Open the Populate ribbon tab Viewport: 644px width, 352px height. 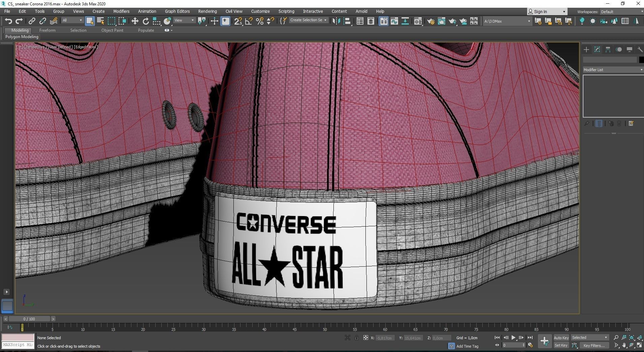pos(146,30)
